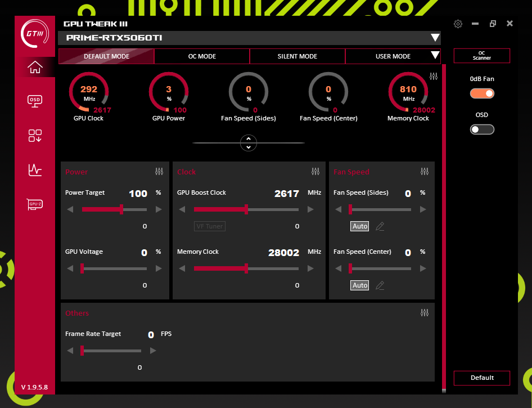This screenshot has height=408, width=532.
Task: Click the Frame Rate Target slider handle
Action: tap(82, 350)
